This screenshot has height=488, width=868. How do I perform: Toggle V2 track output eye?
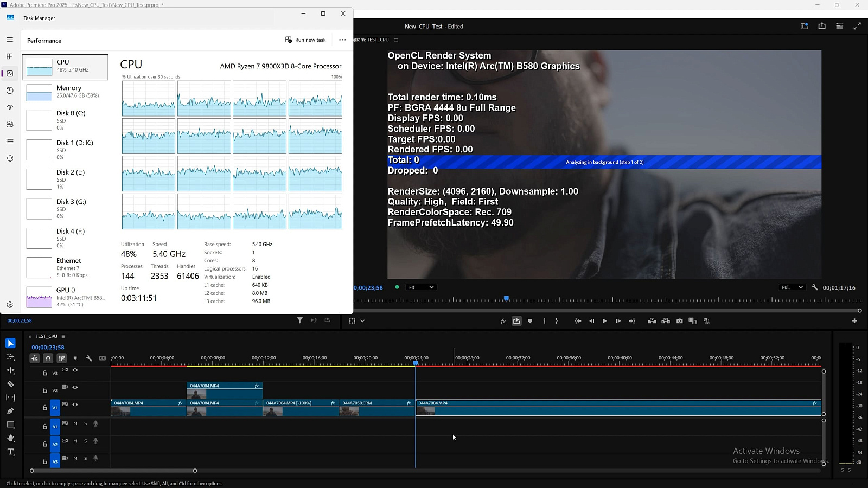pyautogui.click(x=75, y=387)
